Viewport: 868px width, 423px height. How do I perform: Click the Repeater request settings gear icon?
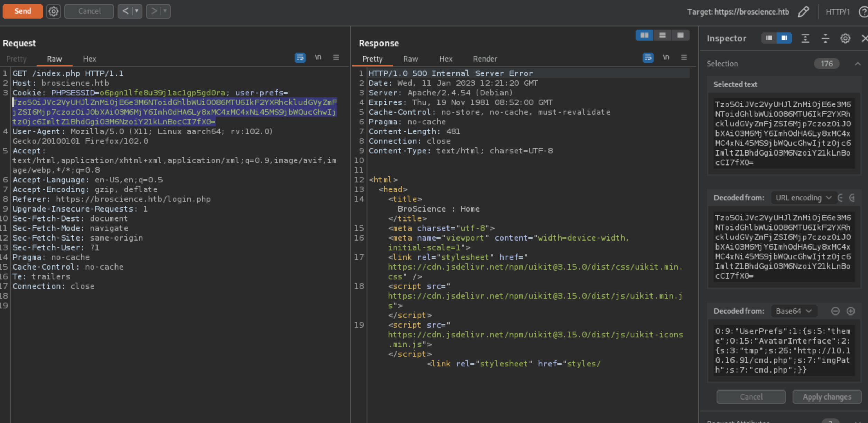53,11
